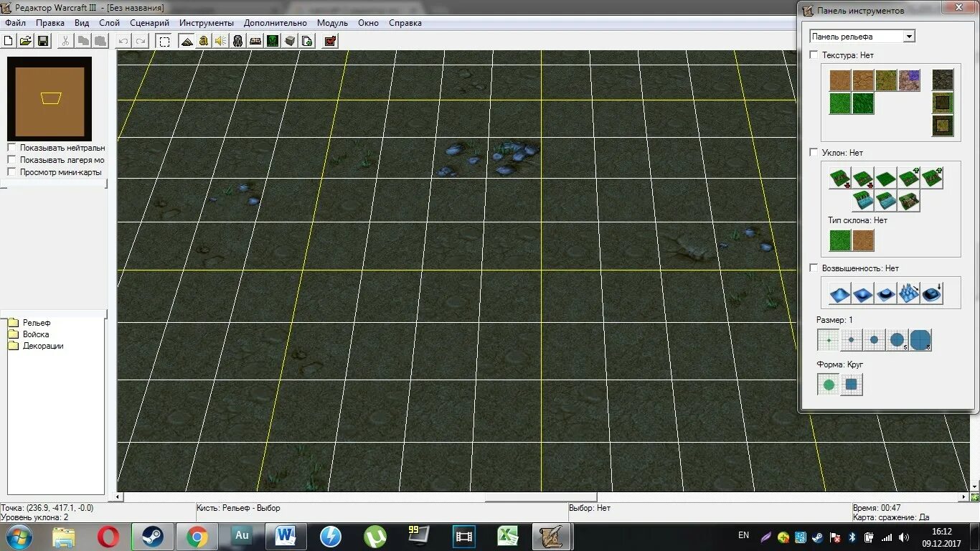Toggle 'Показывать лагеря мо' checkbox
The width and height of the screenshot is (980, 551).
pos(11,160)
